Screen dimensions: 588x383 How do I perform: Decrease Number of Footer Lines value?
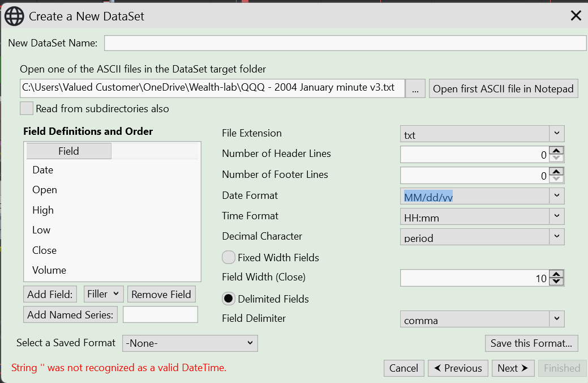pyautogui.click(x=557, y=179)
